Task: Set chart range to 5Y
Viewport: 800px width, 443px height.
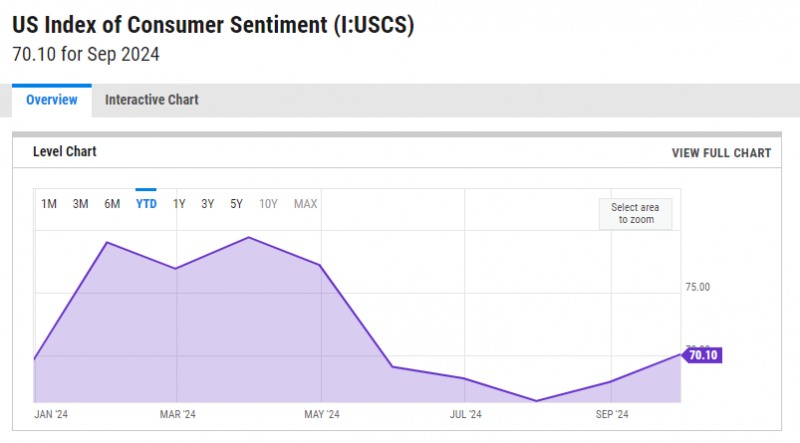Action: [x=236, y=204]
